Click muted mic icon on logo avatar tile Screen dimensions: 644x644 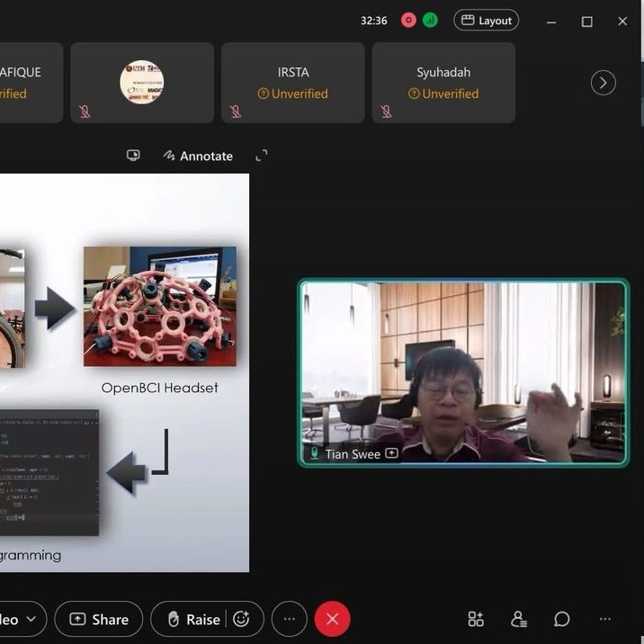tap(85, 112)
